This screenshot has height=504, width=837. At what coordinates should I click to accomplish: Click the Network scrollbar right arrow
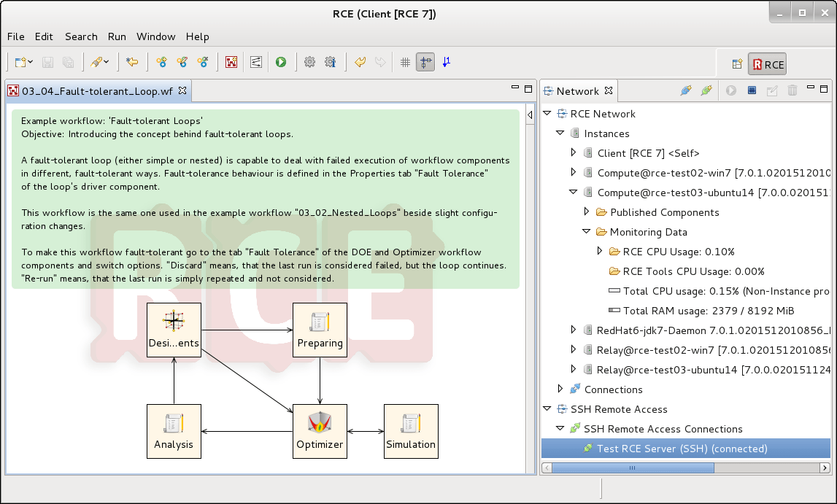[x=825, y=468]
